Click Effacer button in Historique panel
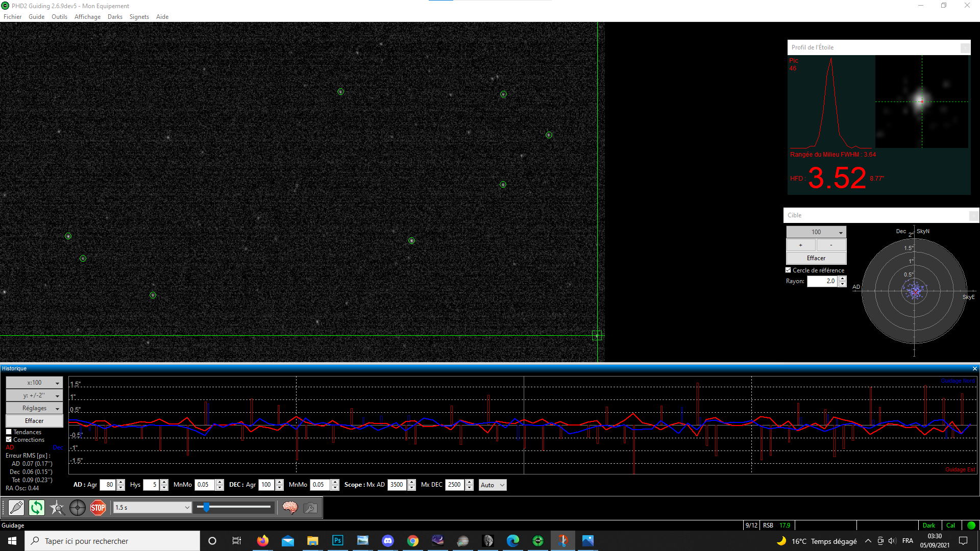The width and height of the screenshot is (980, 551). [34, 421]
